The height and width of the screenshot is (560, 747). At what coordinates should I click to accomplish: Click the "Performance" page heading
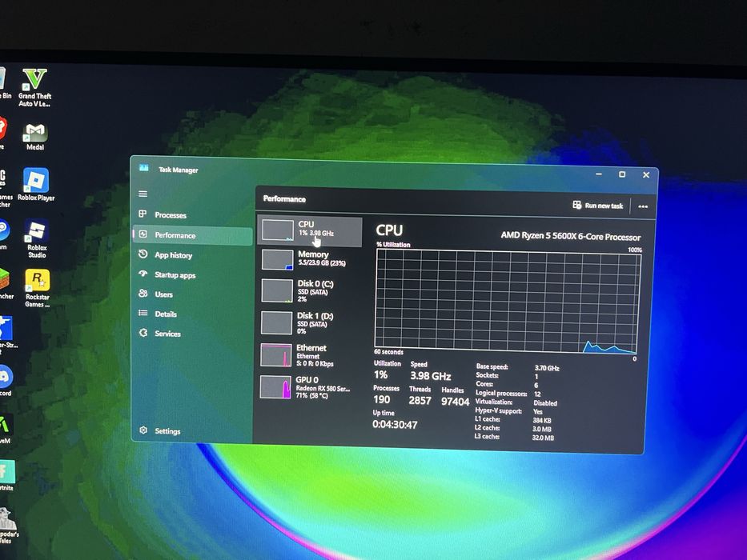(x=284, y=198)
